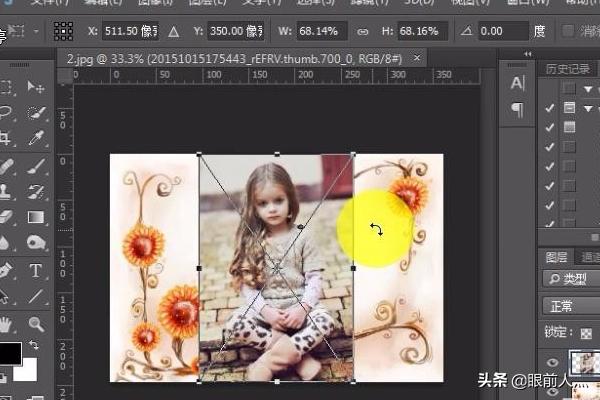Click the lock transparent pixels icon

click(586, 334)
